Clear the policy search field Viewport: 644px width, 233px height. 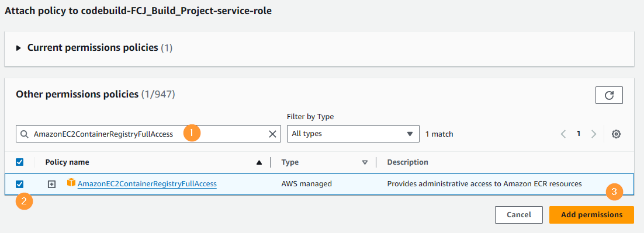click(x=272, y=134)
